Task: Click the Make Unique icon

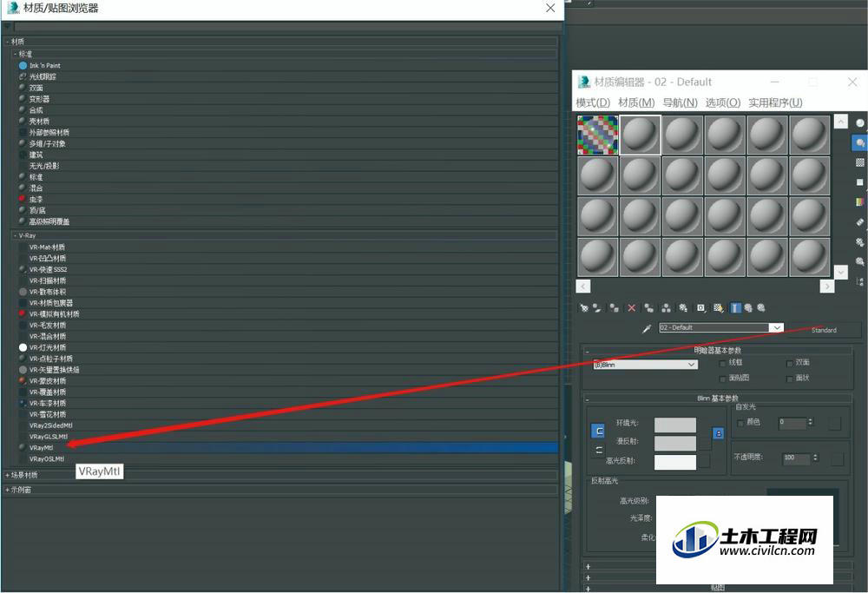Action: click(666, 308)
